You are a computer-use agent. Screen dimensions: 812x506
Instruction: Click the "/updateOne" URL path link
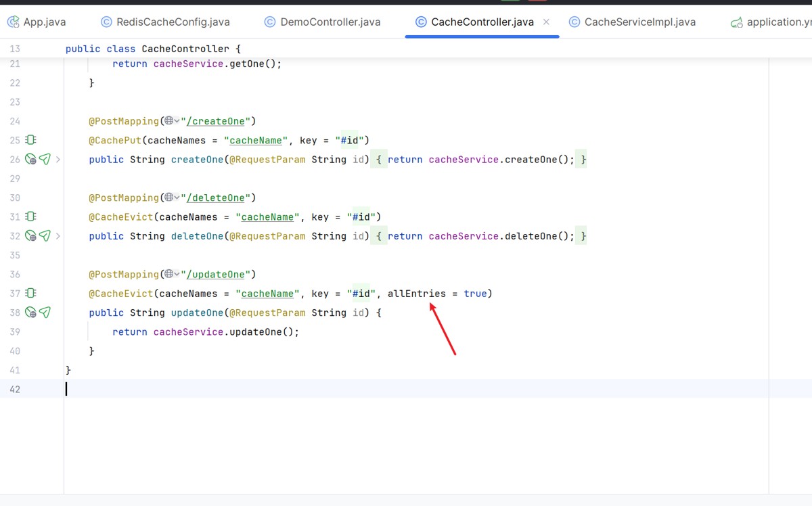216,274
